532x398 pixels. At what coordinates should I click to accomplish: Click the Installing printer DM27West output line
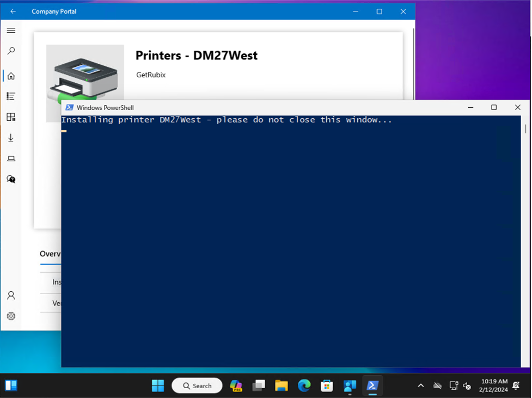pos(227,120)
